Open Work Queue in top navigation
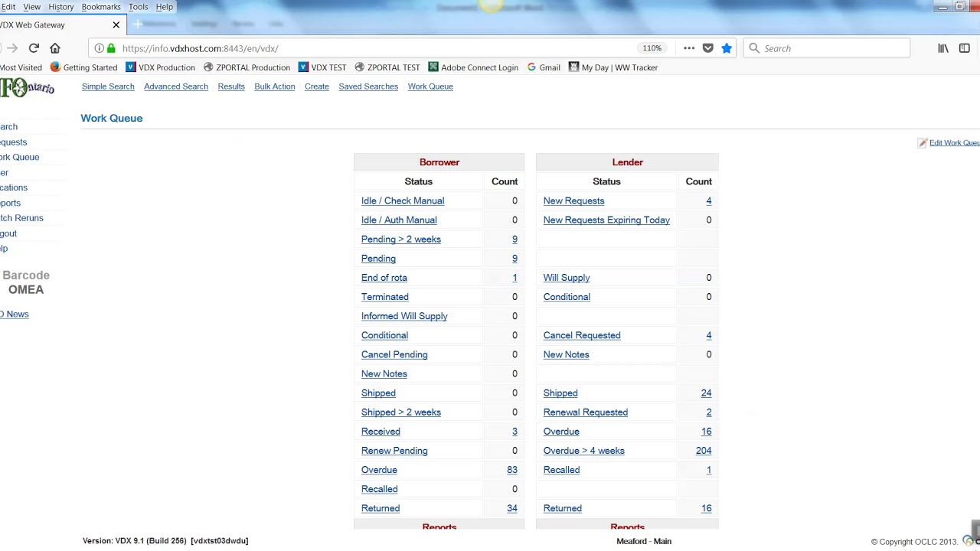Image resolution: width=980 pixels, height=551 pixels. (430, 86)
